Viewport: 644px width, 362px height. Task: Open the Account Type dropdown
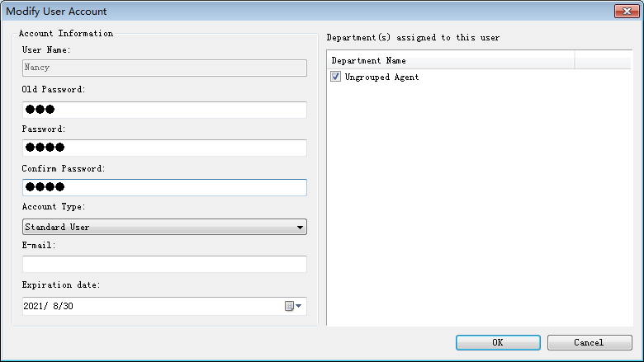[164, 227]
